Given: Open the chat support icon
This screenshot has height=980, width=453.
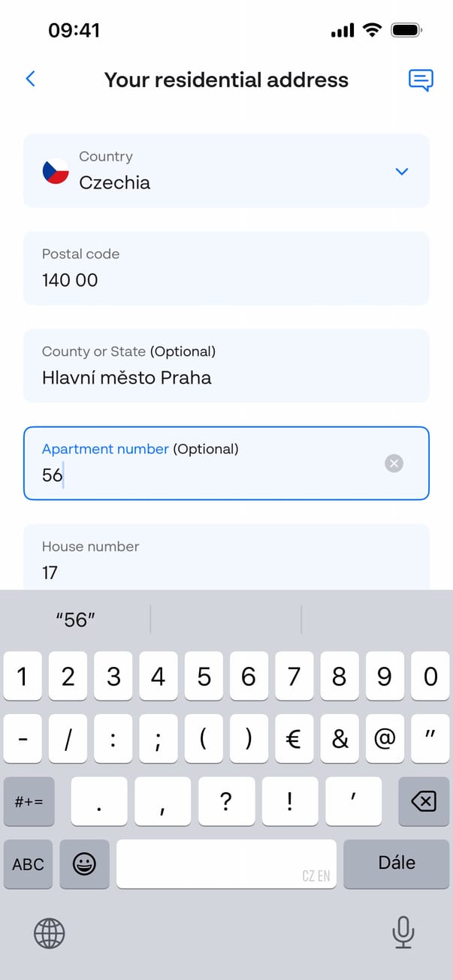Looking at the screenshot, I should 421,80.
